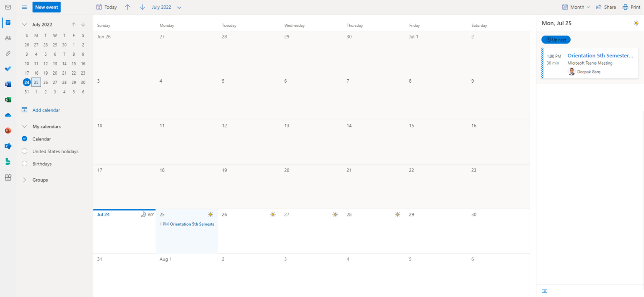Expand the Groups section
The width and height of the screenshot is (644, 297).
(24, 180)
